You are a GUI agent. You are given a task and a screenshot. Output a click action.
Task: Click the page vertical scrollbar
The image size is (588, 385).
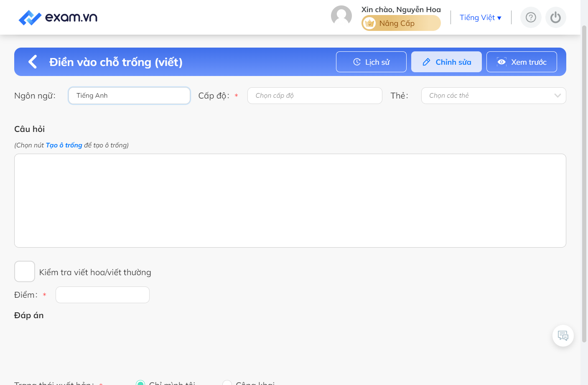(x=584, y=184)
